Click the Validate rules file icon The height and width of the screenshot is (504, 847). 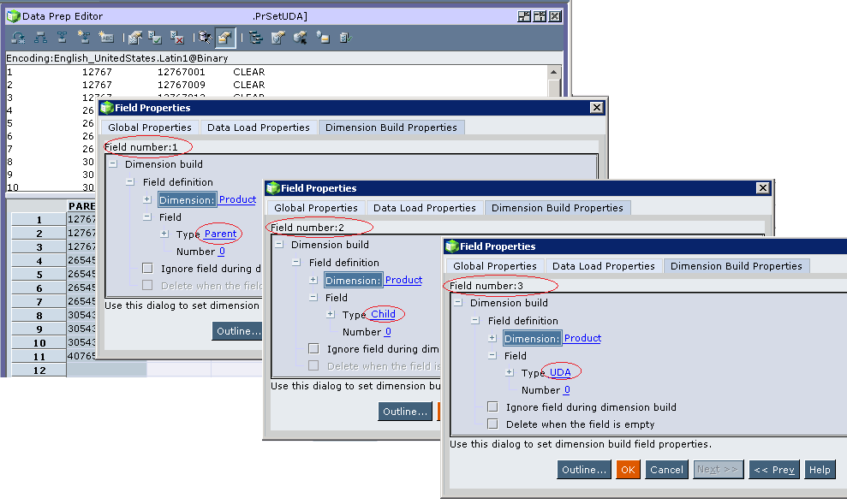point(346,38)
